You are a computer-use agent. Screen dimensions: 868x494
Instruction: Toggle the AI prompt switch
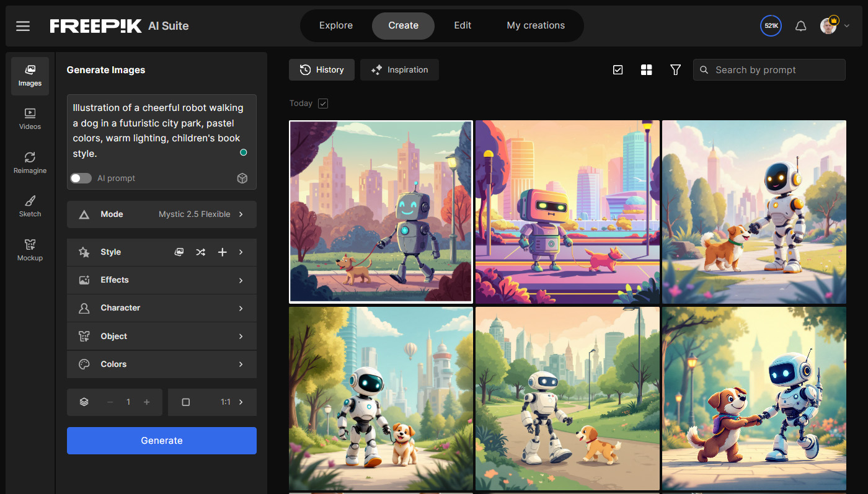pyautogui.click(x=81, y=179)
